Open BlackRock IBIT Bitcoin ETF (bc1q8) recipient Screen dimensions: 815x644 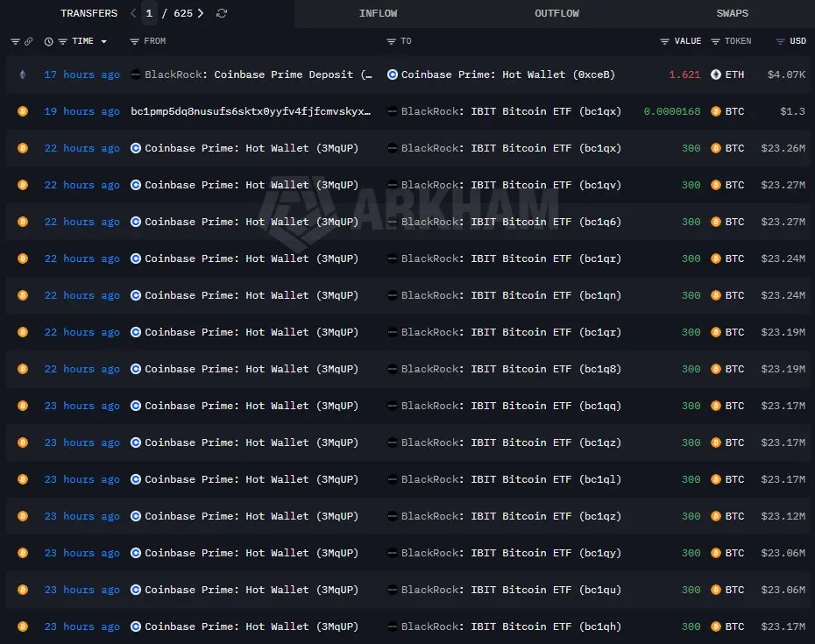pos(511,369)
